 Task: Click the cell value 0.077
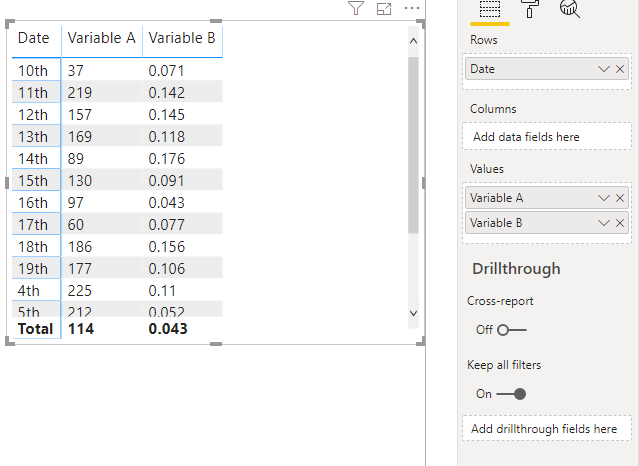point(167,225)
